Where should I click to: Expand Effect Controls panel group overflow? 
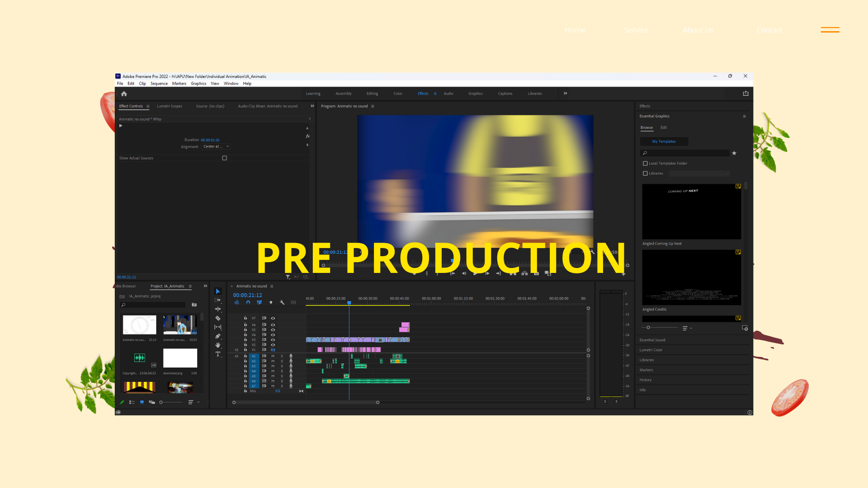point(312,106)
